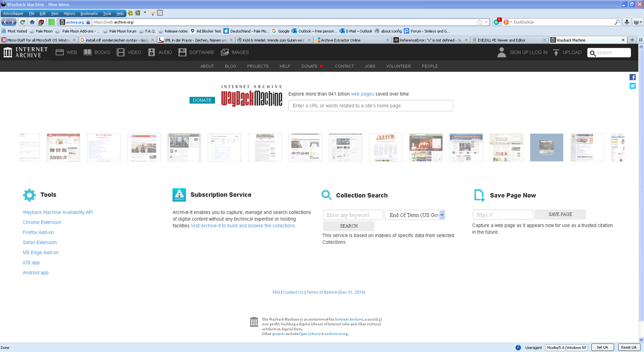The height and width of the screenshot is (352, 644).
Task: Switch to the install.rdf sonderzeichen syntax tab
Action: coord(116,40)
